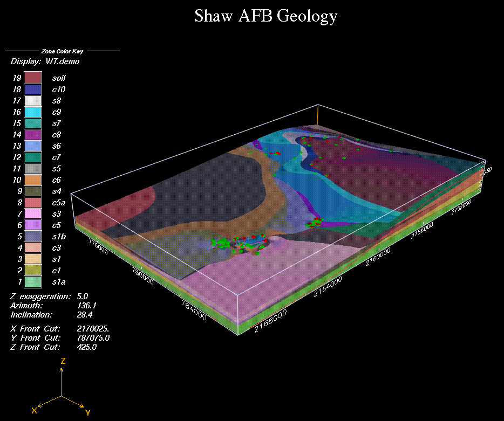
Task: Select the c10 dark blue color swatch
Action: tap(33, 89)
